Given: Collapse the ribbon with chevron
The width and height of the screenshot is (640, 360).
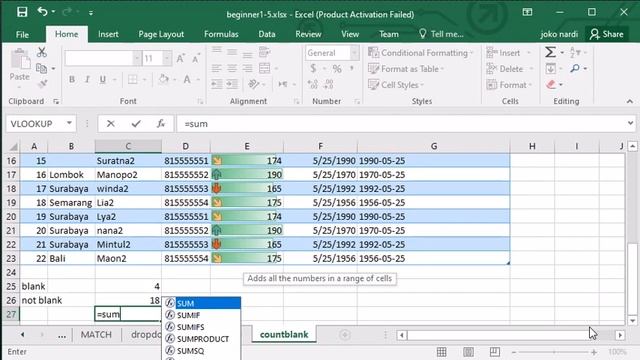Looking at the screenshot, I should 630,101.
